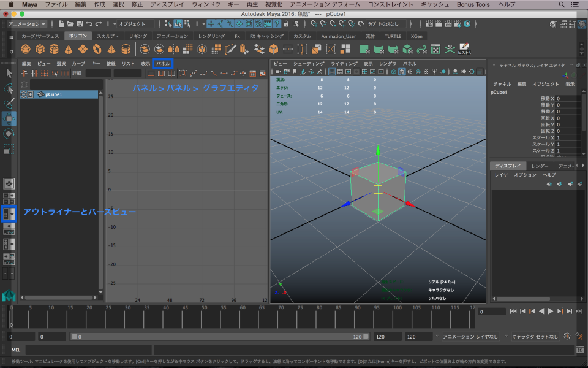Screen dimensions: 588x368
Task: Toggle smooth shade all in viewport
Action: [402, 72]
